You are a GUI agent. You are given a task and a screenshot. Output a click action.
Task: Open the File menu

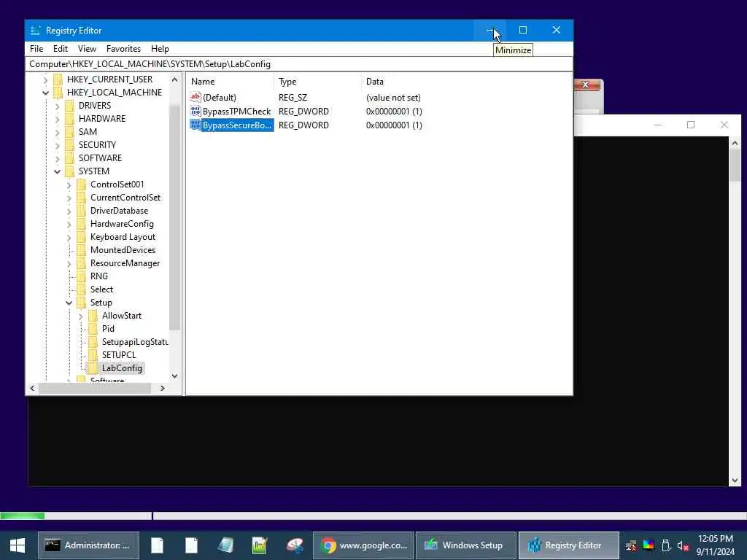point(36,49)
